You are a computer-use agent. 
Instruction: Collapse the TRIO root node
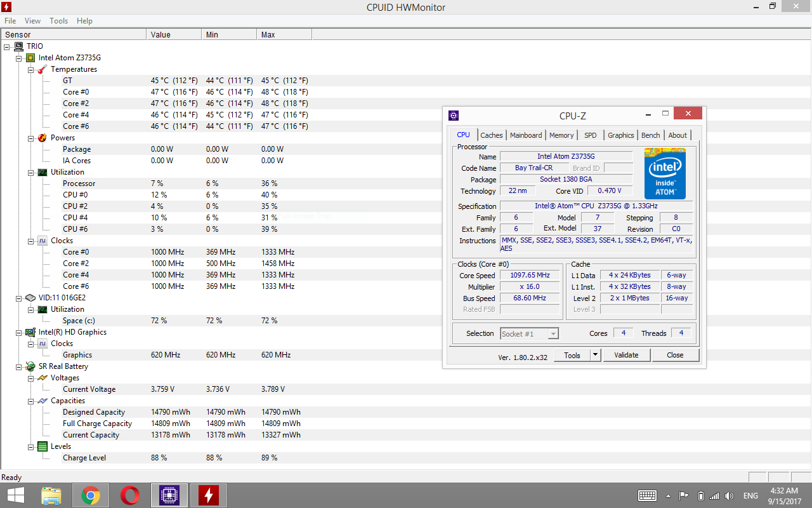(7, 46)
